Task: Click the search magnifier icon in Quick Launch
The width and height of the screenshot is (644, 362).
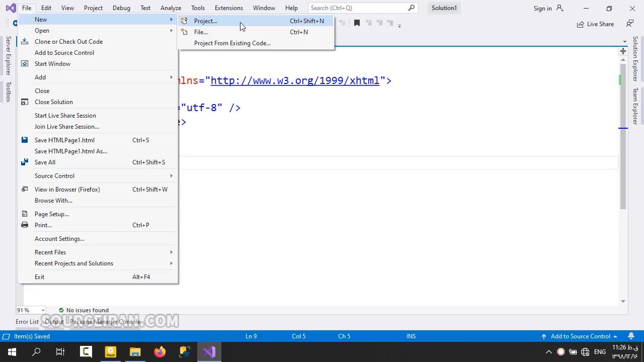Action: pos(411,8)
